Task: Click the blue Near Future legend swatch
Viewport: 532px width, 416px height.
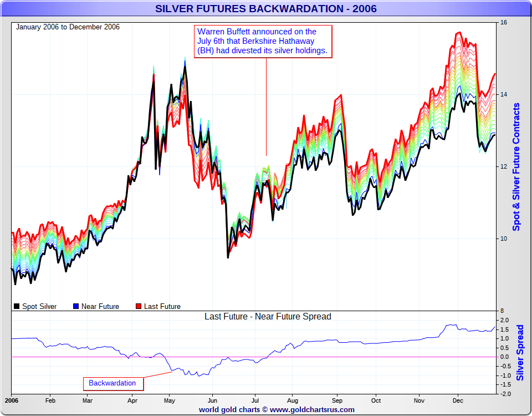Action: pos(76,306)
